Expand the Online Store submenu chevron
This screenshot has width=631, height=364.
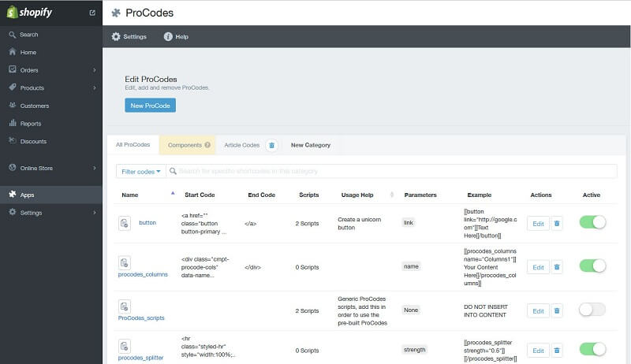point(95,168)
